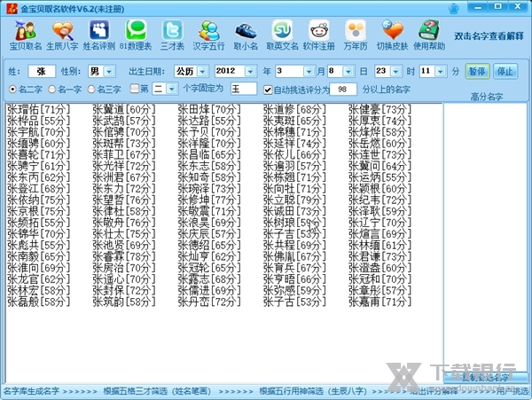532x400 pixels.
Task: Select the name 张瑁佑[71分]
Action: tap(38, 110)
